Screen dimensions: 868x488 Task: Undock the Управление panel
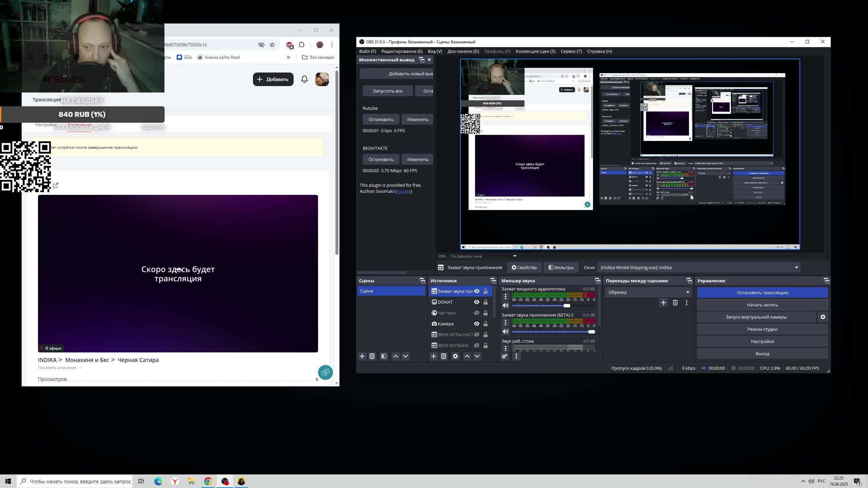(826, 281)
